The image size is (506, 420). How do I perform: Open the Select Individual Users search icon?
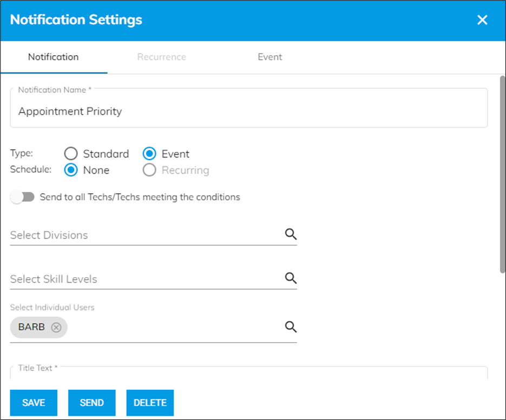pos(291,326)
